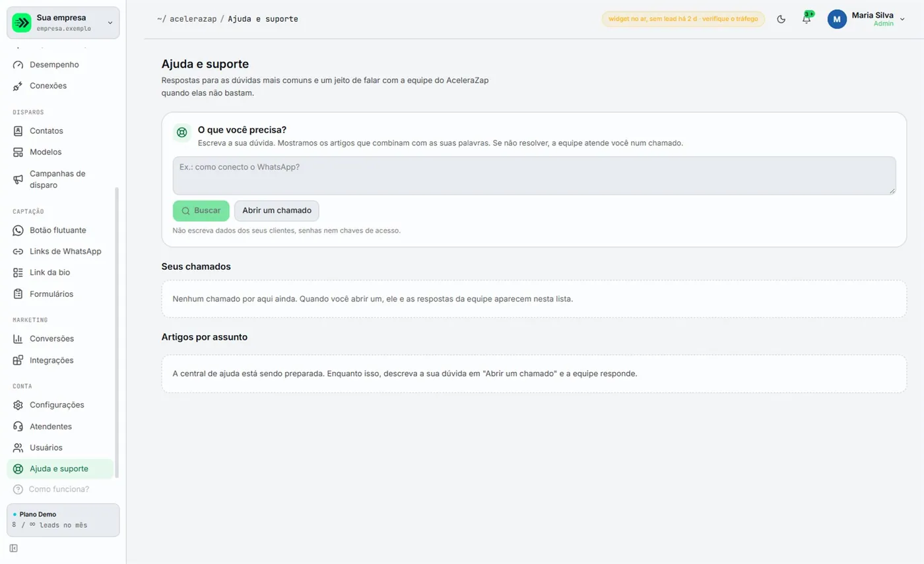Click the Links de WhatsApp chain icon
Viewport: 924px width, 564px height.
click(x=18, y=251)
